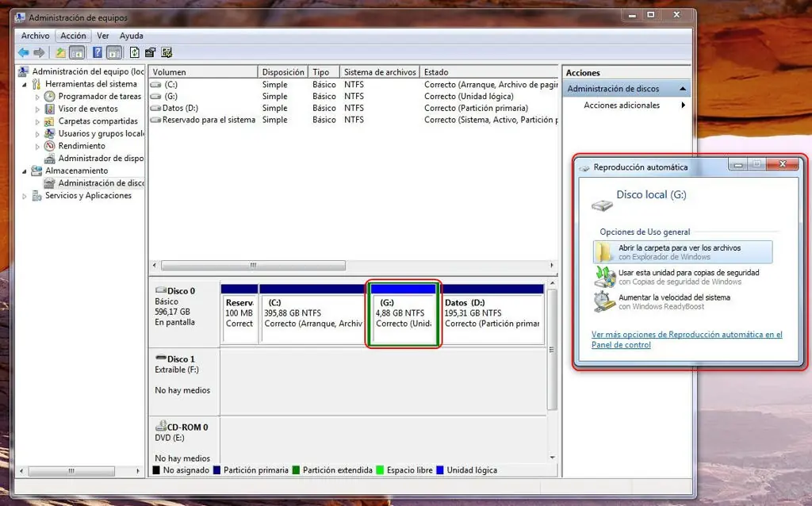Open the Ver menu
Viewport: 812px width, 506px height.
[103, 36]
